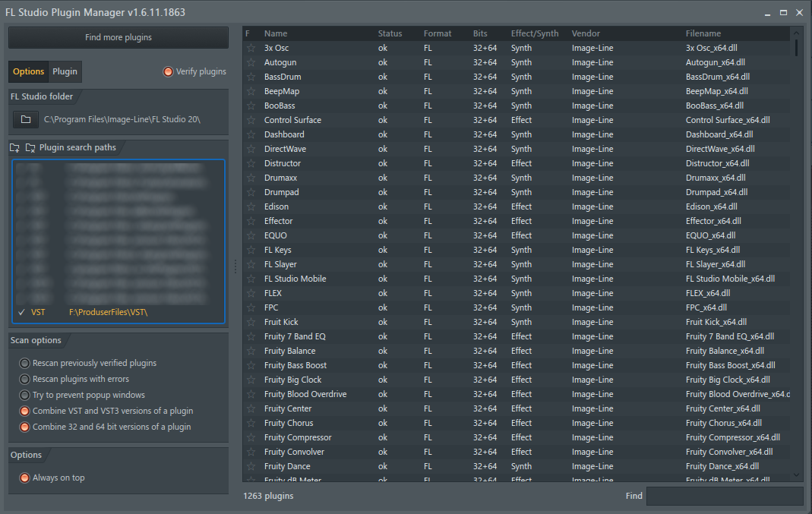
Task: Switch to the Options tab
Action: coord(28,71)
